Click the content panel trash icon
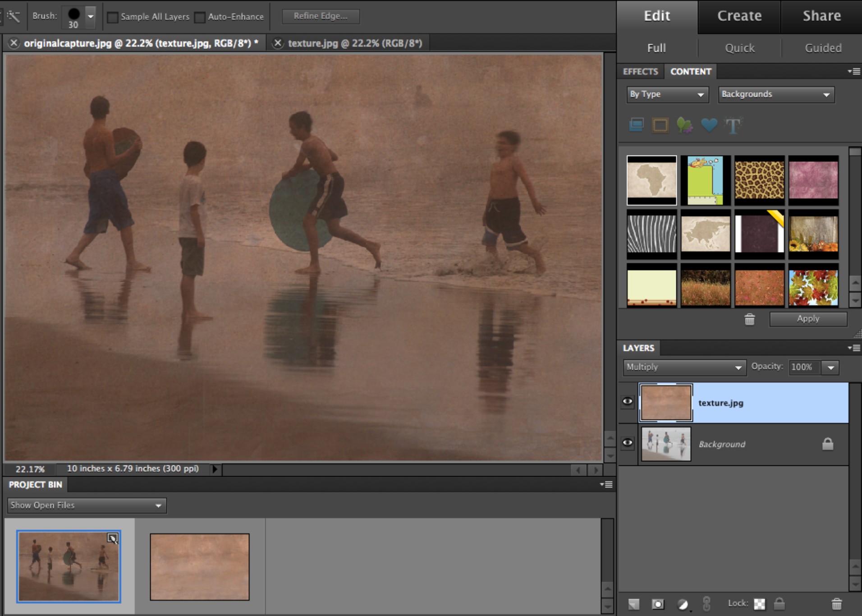 pos(749,319)
